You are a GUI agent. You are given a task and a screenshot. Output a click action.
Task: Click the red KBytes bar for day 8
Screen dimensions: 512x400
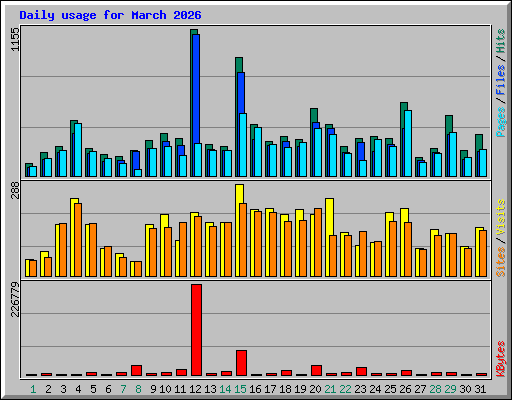pos(136,370)
